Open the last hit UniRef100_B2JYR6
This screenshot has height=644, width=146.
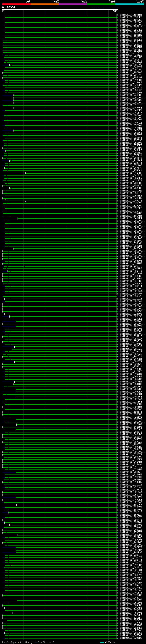click(131, 638)
